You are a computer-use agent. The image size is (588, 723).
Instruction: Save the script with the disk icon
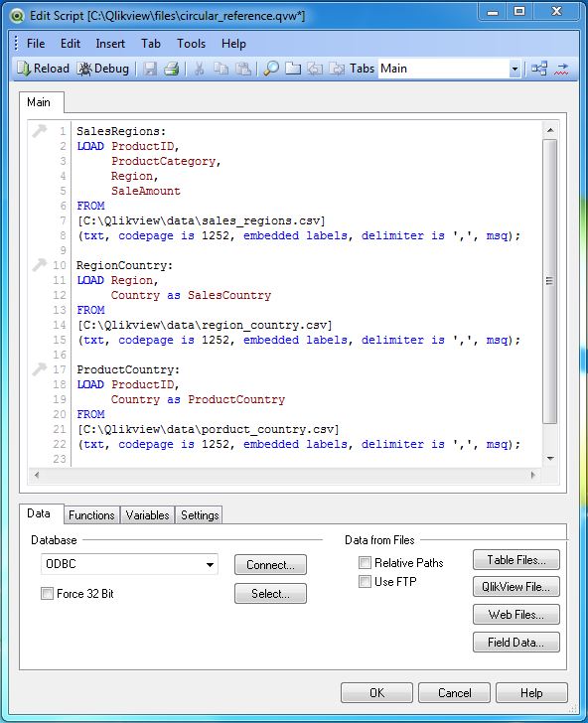click(x=150, y=70)
